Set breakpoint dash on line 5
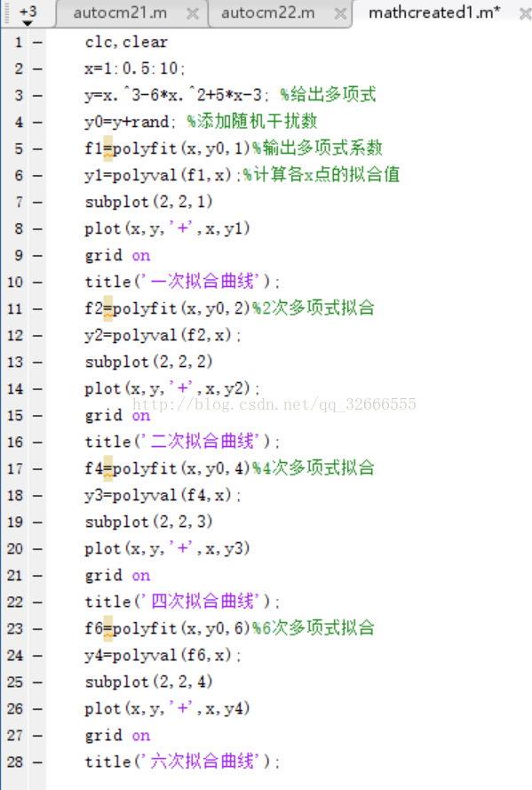The width and height of the screenshot is (532, 790). pyautogui.click(x=37, y=149)
